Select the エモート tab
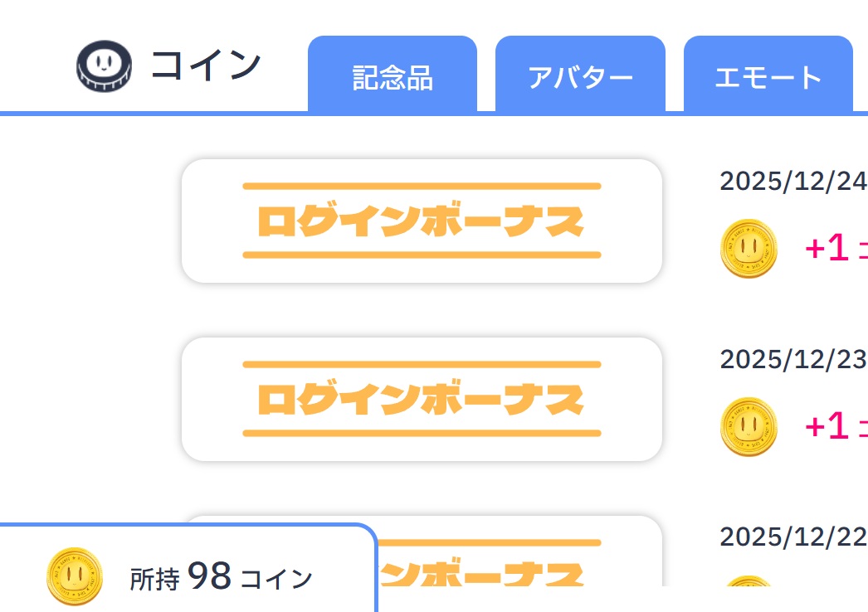The image size is (868, 612). click(768, 78)
